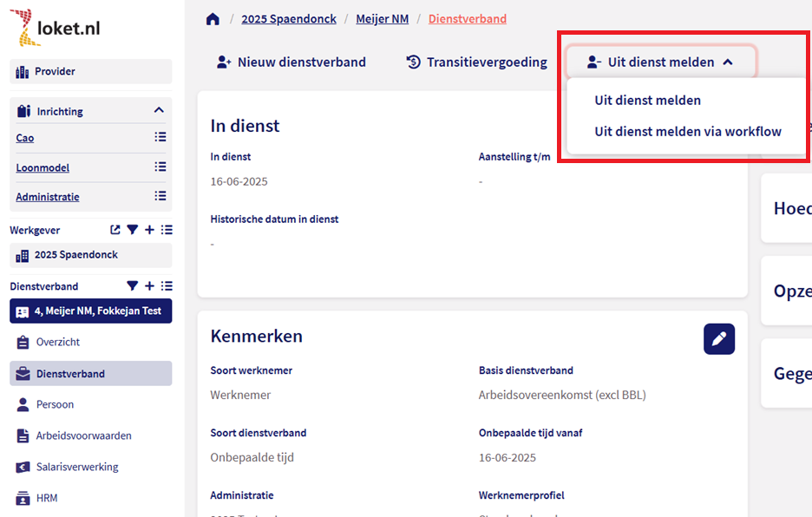
Task: Click Nieuw dienstverband button
Action: tap(291, 62)
